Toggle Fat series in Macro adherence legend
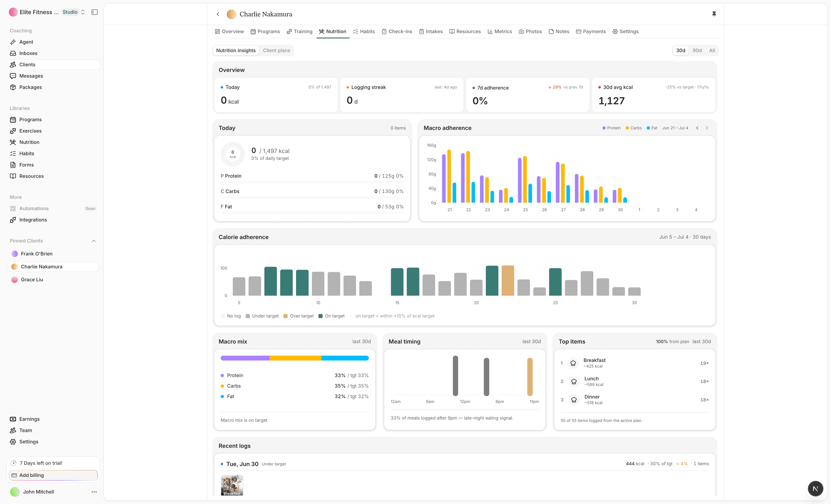 pyautogui.click(x=652, y=128)
